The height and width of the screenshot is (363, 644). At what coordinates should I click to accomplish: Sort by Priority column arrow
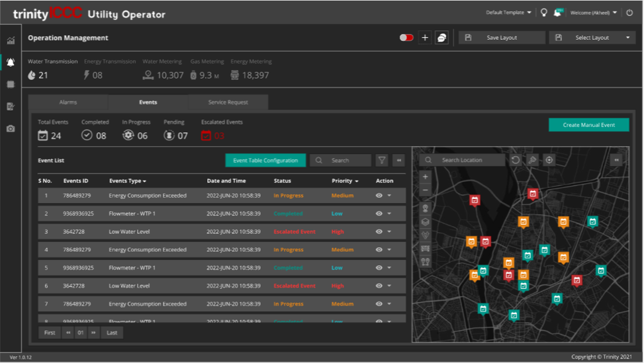tap(357, 181)
